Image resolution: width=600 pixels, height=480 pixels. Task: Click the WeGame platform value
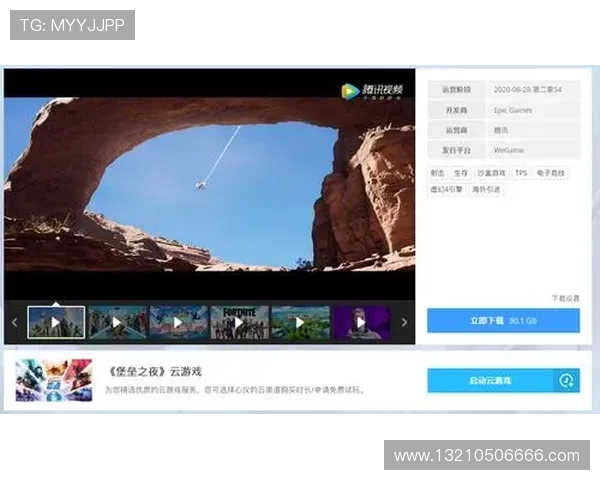(508, 150)
